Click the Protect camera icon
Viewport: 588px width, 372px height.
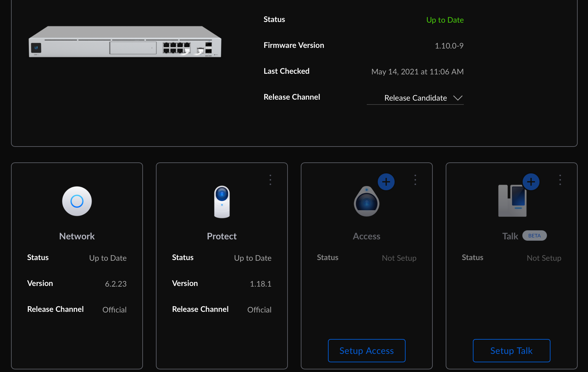tap(222, 202)
